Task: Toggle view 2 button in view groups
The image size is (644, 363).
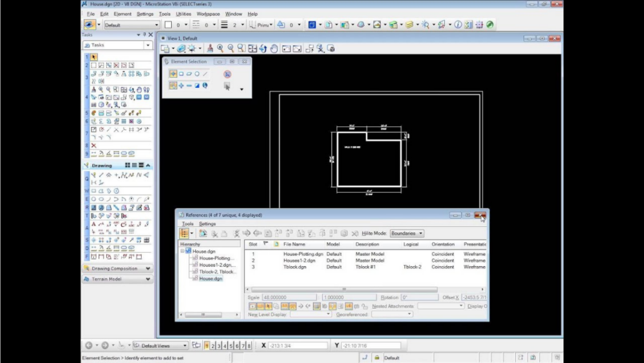Action: 213,346
